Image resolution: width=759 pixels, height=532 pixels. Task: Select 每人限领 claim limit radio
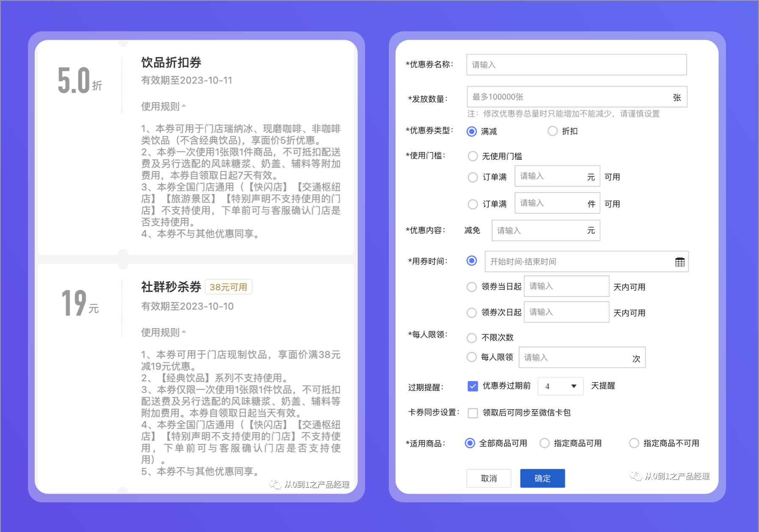tap(471, 357)
